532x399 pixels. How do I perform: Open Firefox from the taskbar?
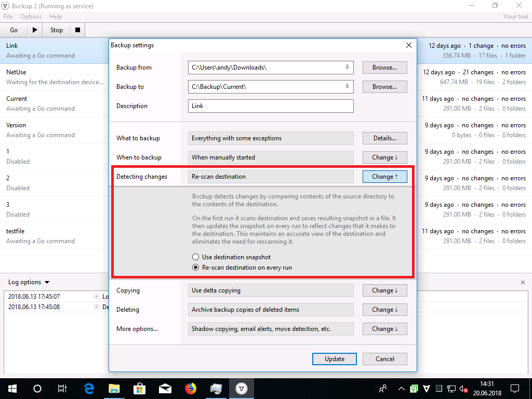(191, 389)
